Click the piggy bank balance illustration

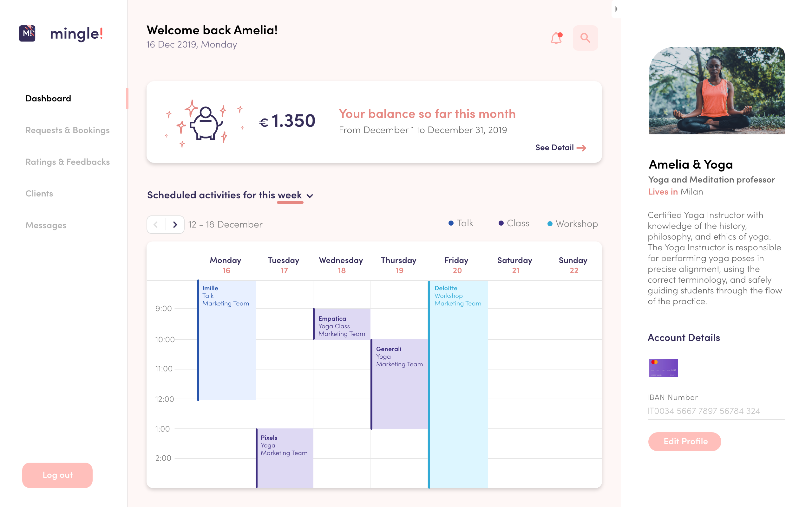pos(205,123)
